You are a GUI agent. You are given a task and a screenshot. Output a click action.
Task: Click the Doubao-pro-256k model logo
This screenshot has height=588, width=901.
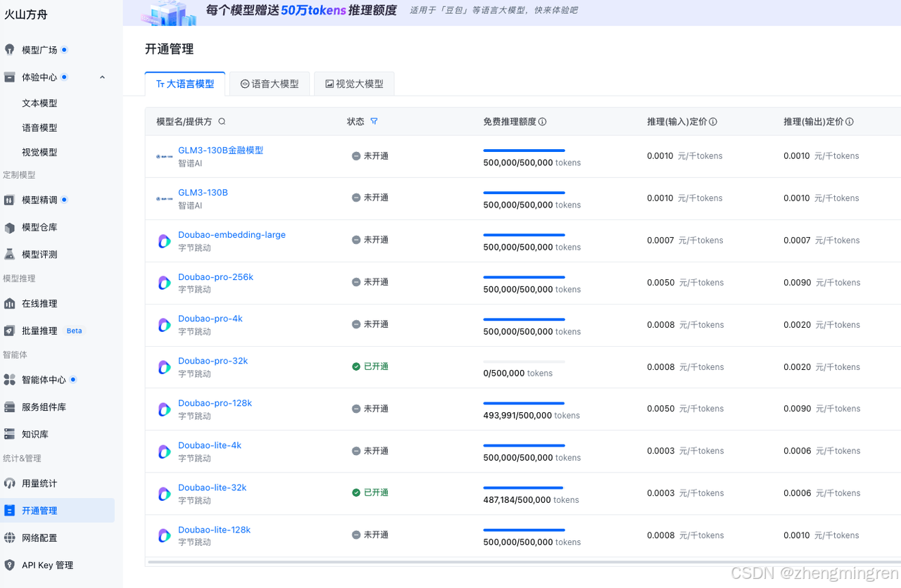click(x=164, y=283)
